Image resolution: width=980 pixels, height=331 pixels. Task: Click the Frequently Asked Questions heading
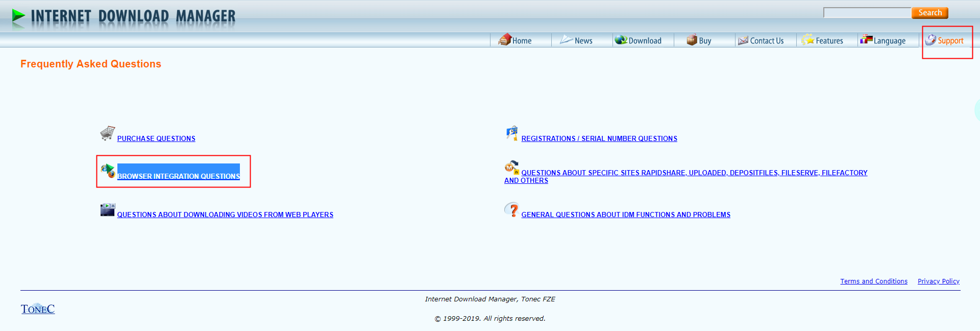click(91, 64)
